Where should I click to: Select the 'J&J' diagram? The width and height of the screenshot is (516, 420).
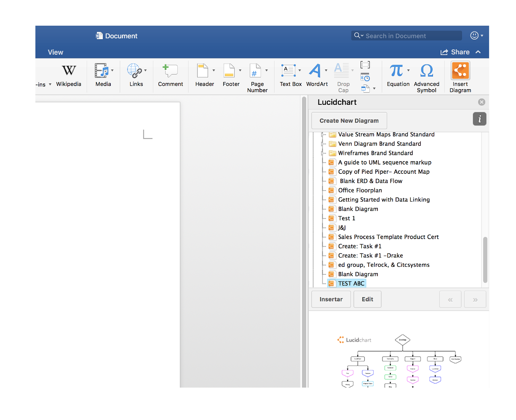342,228
